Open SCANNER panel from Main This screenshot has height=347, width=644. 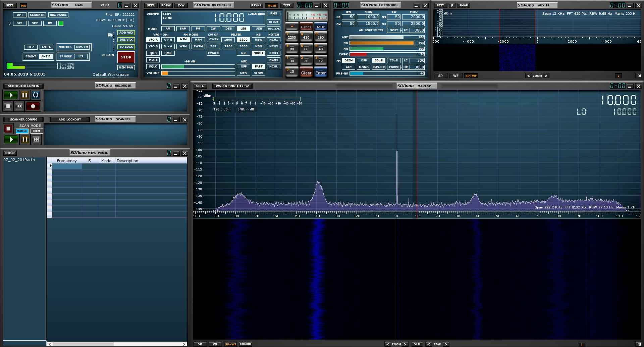tap(37, 15)
